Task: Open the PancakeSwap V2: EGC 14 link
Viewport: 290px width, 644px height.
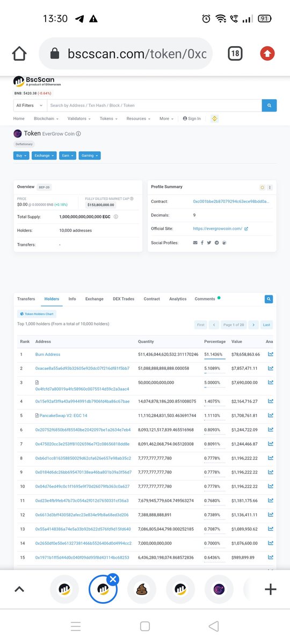Action: click(63, 415)
